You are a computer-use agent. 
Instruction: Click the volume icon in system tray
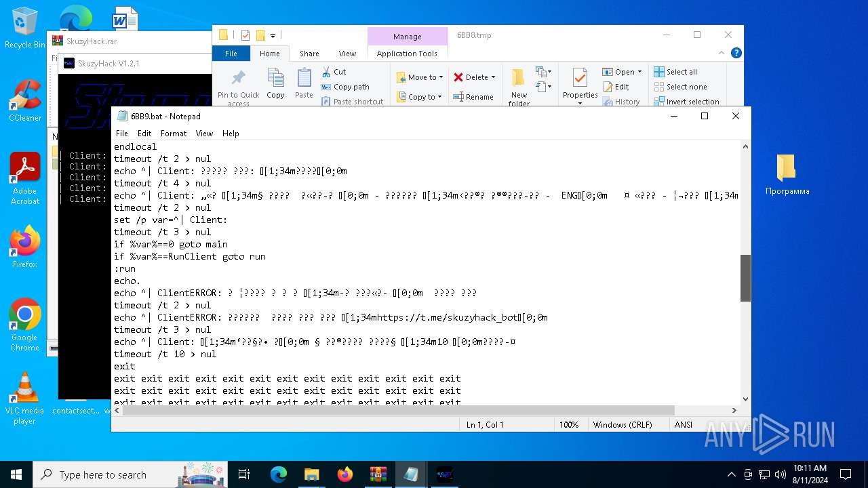[x=780, y=474]
